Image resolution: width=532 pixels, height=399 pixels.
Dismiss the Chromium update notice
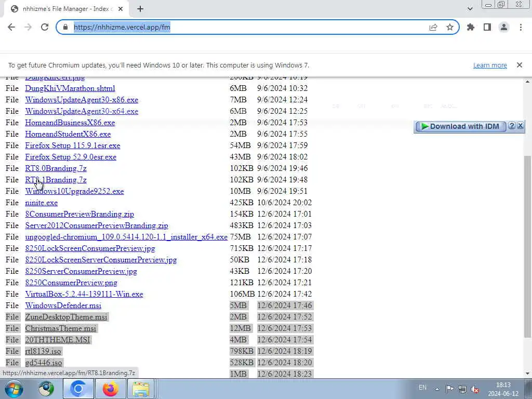click(520, 65)
